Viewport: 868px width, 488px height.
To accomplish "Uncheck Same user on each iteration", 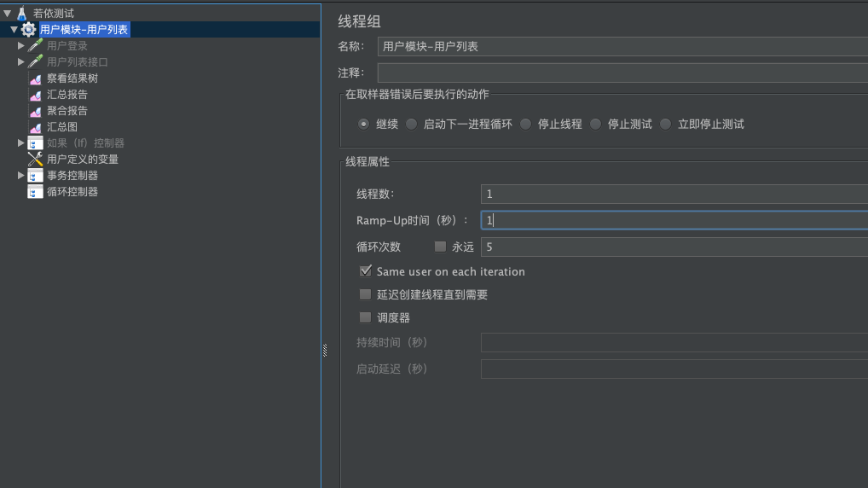I will point(365,270).
